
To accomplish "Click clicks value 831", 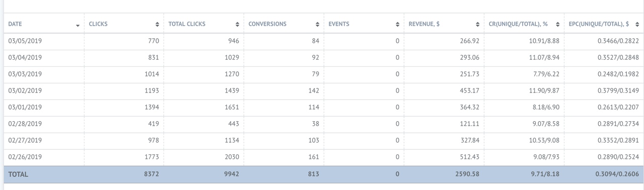I will pos(153,57).
